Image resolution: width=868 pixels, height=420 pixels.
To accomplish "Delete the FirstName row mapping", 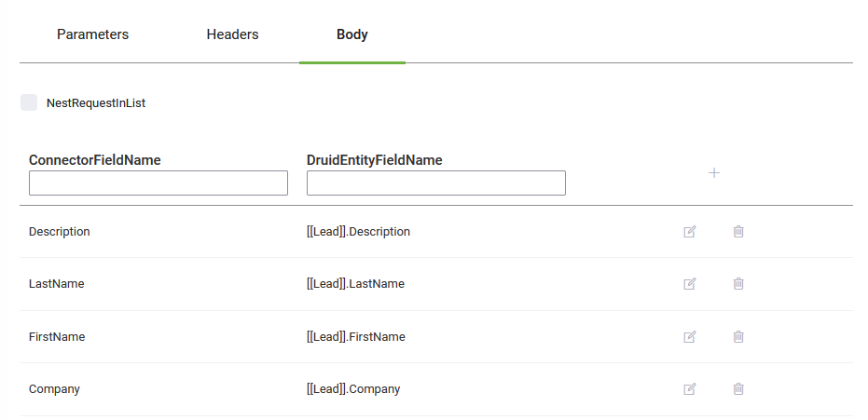I will (x=738, y=337).
